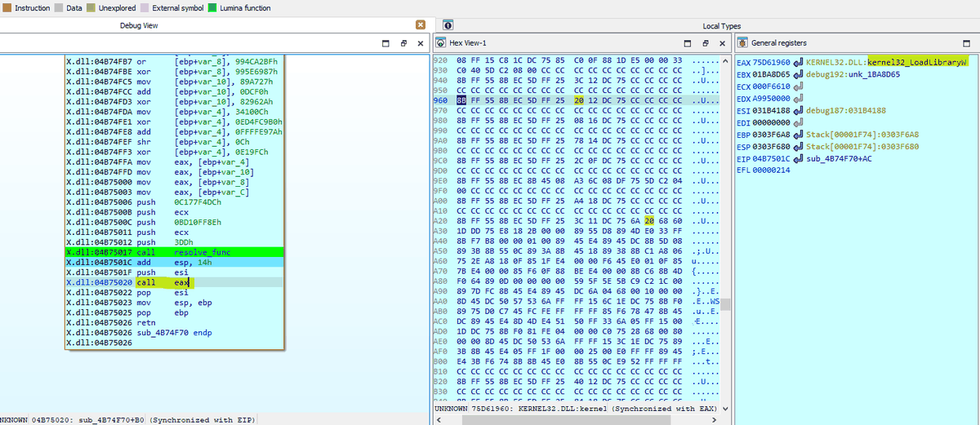Click the Unexplored legend color box
Image resolution: width=980 pixels, height=425 pixels.
tap(91, 8)
